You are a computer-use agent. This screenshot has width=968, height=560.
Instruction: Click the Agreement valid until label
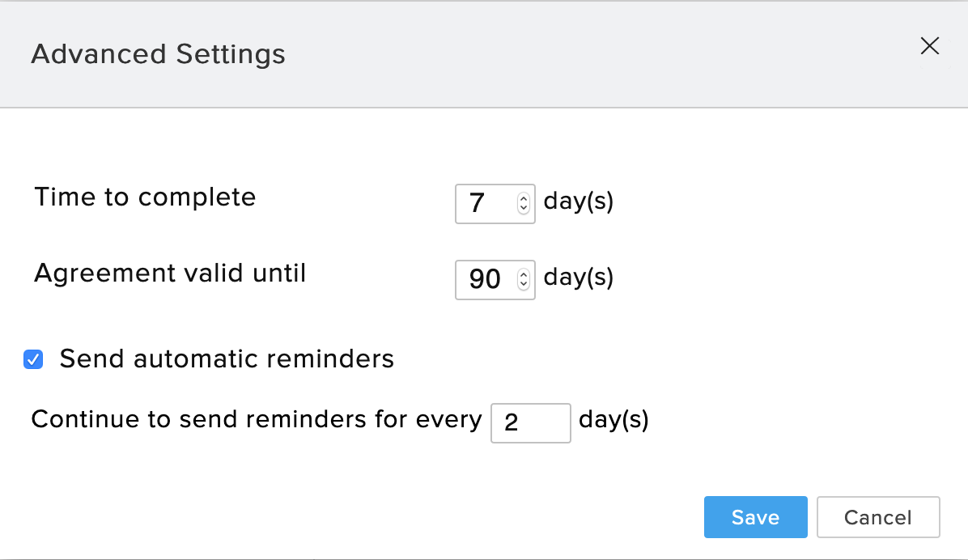click(x=170, y=273)
